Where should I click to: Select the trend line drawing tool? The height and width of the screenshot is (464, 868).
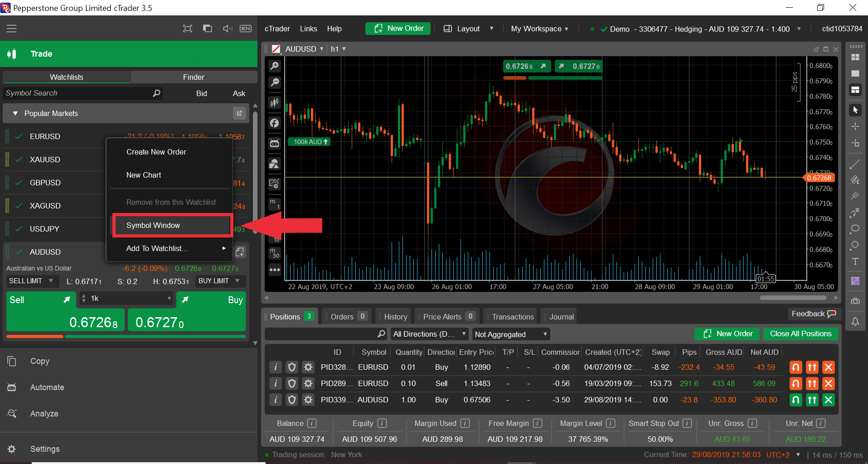[855, 164]
